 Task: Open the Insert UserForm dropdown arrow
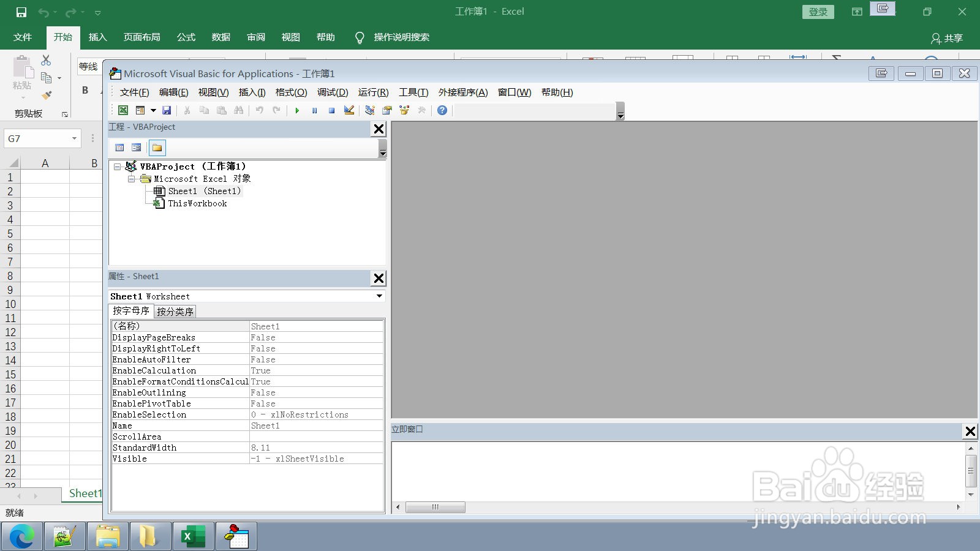[x=153, y=110]
